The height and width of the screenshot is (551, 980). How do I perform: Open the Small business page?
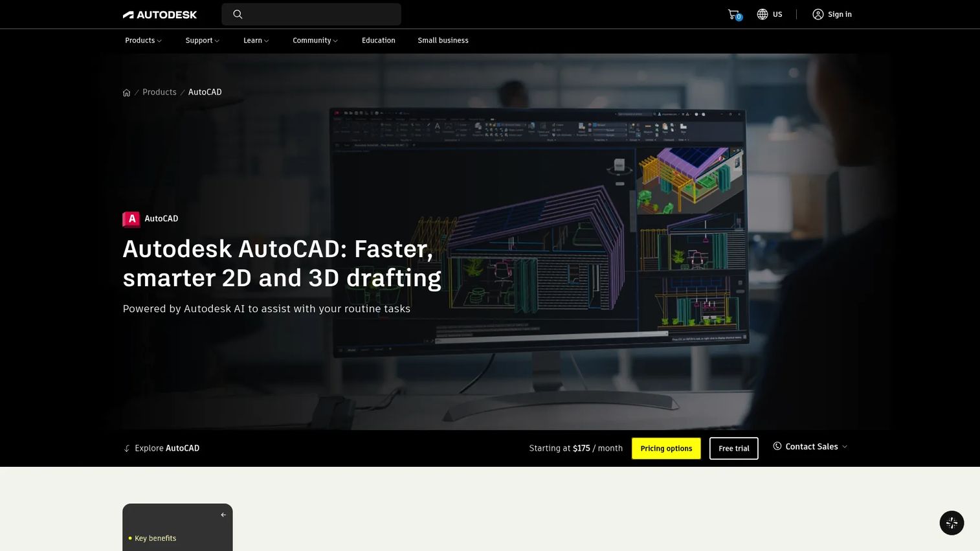(x=443, y=40)
